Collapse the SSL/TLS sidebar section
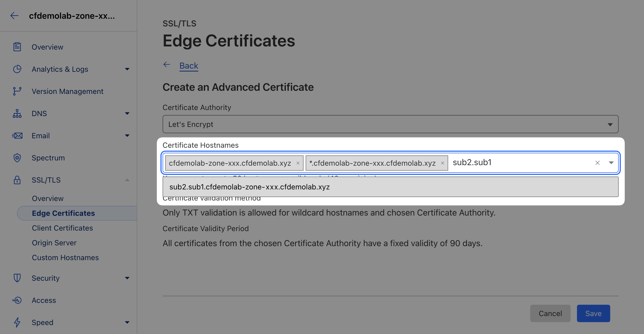The image size is (644, 334). click(127, 180)
